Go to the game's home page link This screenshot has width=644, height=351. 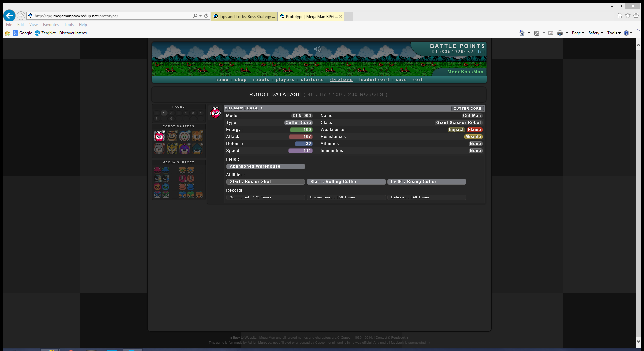(222, 80)
